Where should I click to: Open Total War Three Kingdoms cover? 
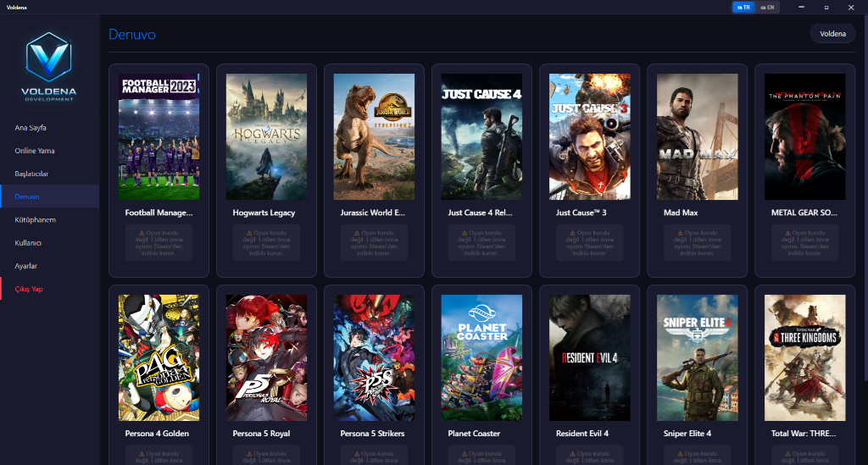click(805, 357)
